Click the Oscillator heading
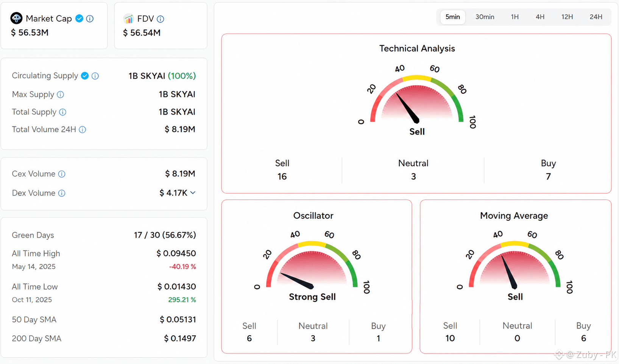 pyautogui.click(x=313, y=216)
